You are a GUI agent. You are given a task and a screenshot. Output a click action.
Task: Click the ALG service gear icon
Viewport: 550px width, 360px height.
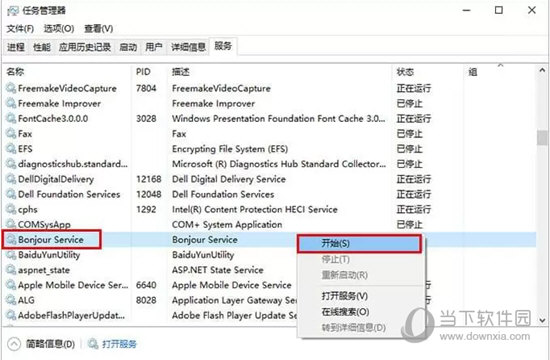[11, 300]
